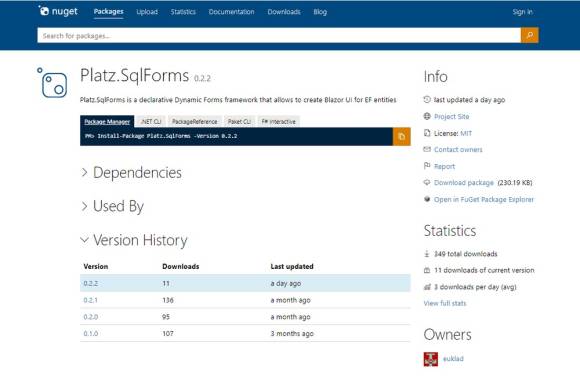Click the download icon beside Download package

coord(427,183)
